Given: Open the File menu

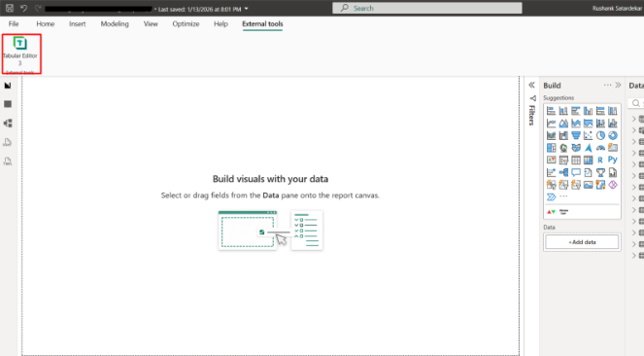Looking at the screenshot, I should click(14, 24).
